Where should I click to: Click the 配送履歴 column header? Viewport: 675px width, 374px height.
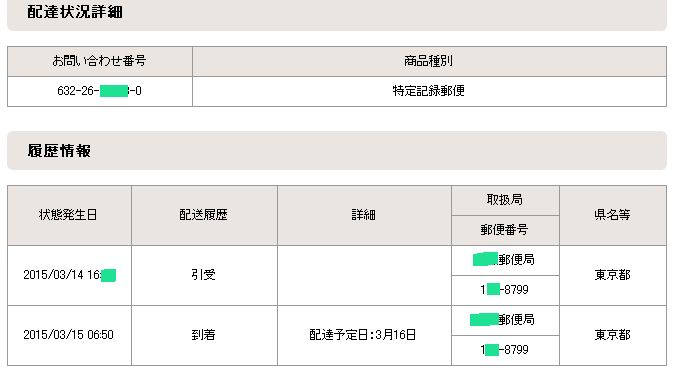[204, 215]
